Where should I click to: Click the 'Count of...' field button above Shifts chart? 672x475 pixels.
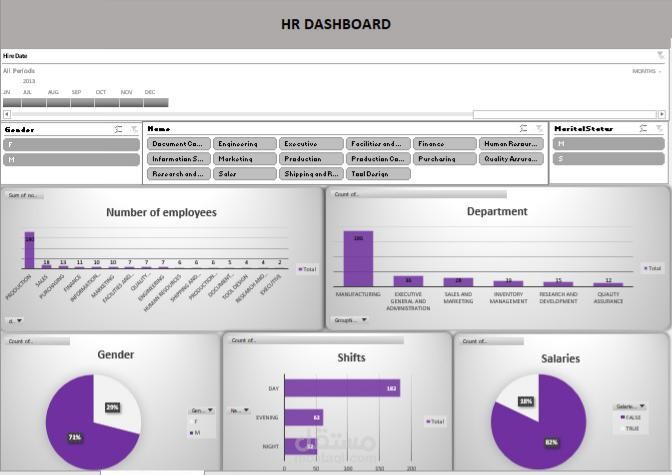point(316,340)
